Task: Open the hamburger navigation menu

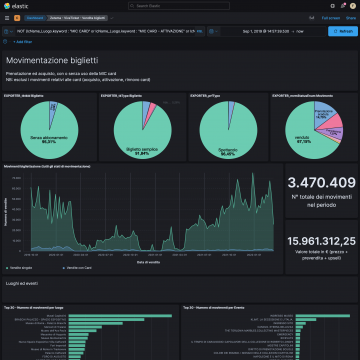Action: (x=7, y=18)
